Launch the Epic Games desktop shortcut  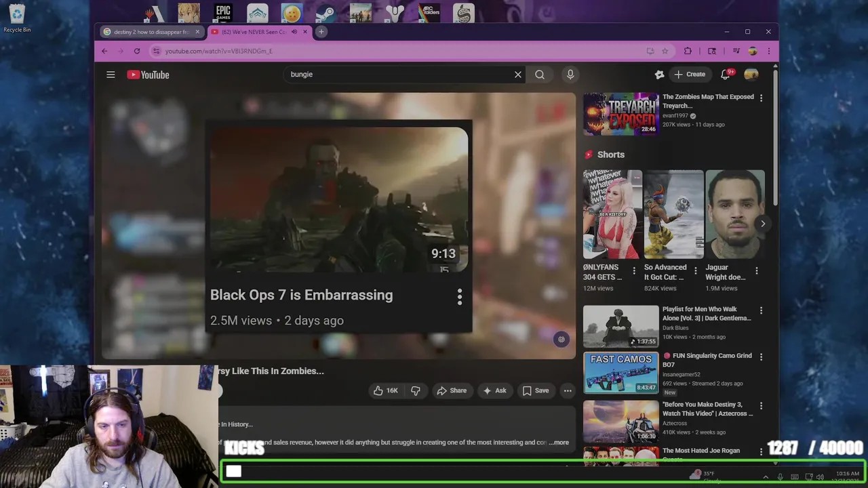pyautogui.click(x=223, y=12)
